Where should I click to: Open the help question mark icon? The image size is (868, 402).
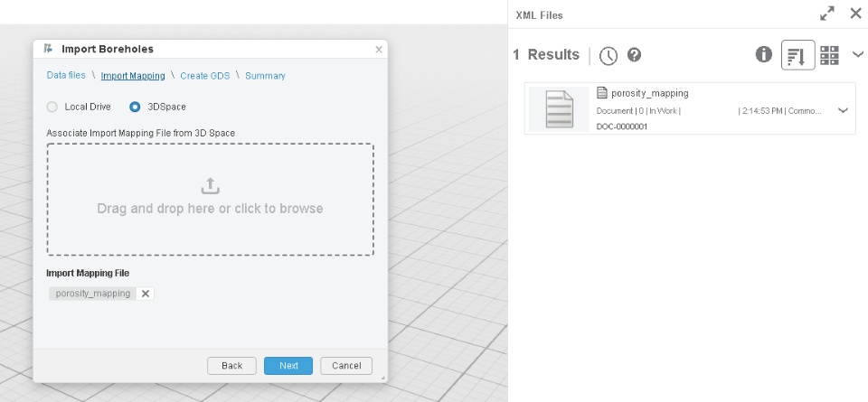[635, 55]
